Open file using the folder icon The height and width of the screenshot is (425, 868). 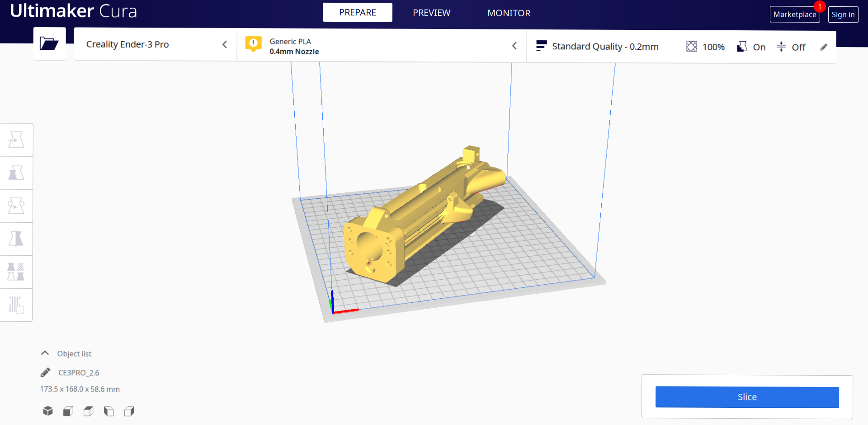(x=49, y=43)
